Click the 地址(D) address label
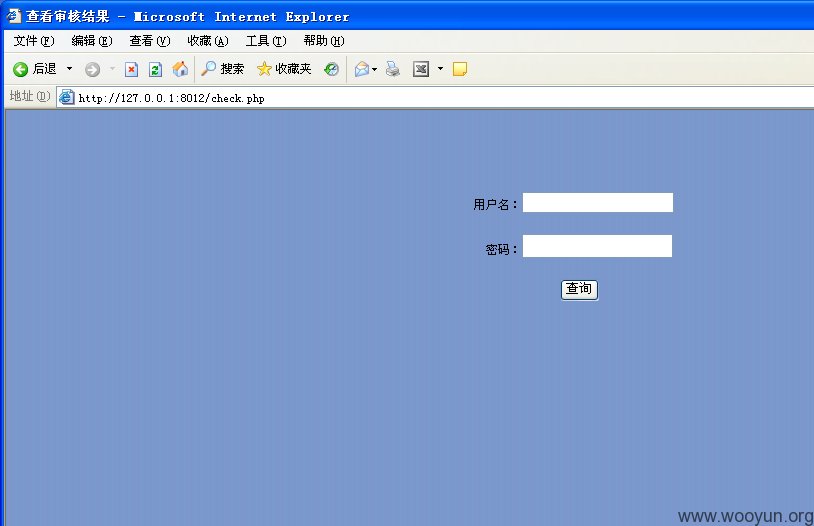The width and height of the screenshot is (814, 526). [x=30, y=97]
